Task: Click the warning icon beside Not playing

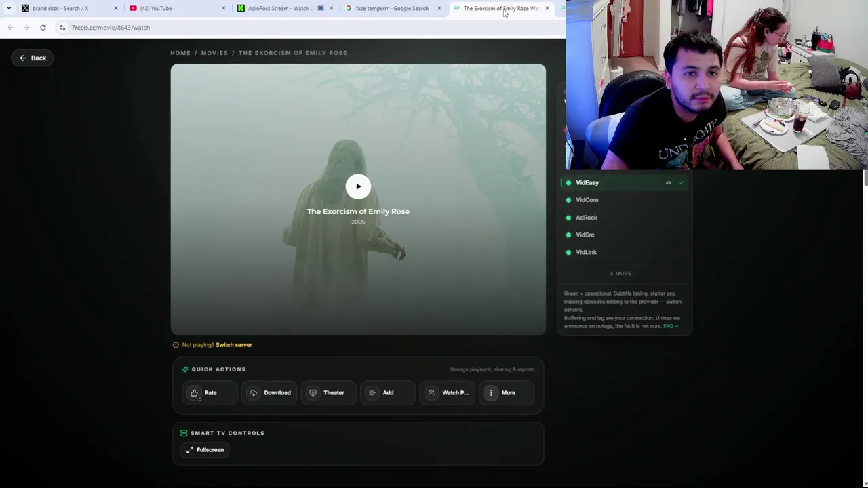Action: tap(176, 345)
